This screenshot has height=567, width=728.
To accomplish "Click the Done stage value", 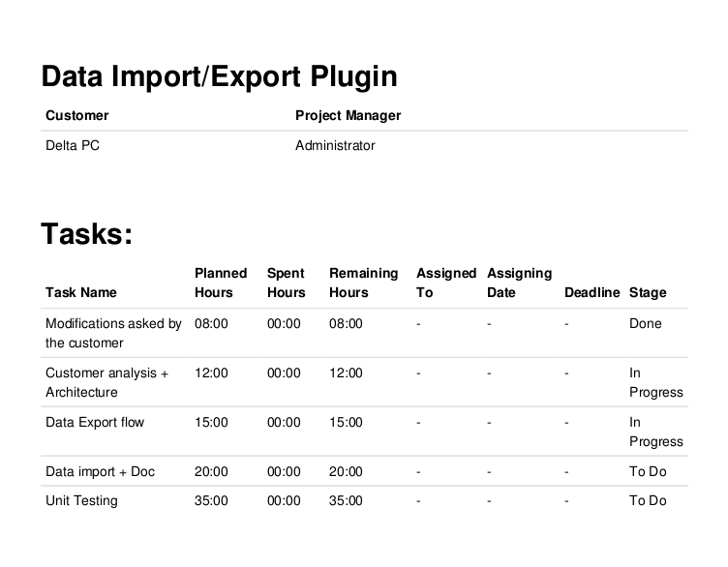I will [646, 324].
